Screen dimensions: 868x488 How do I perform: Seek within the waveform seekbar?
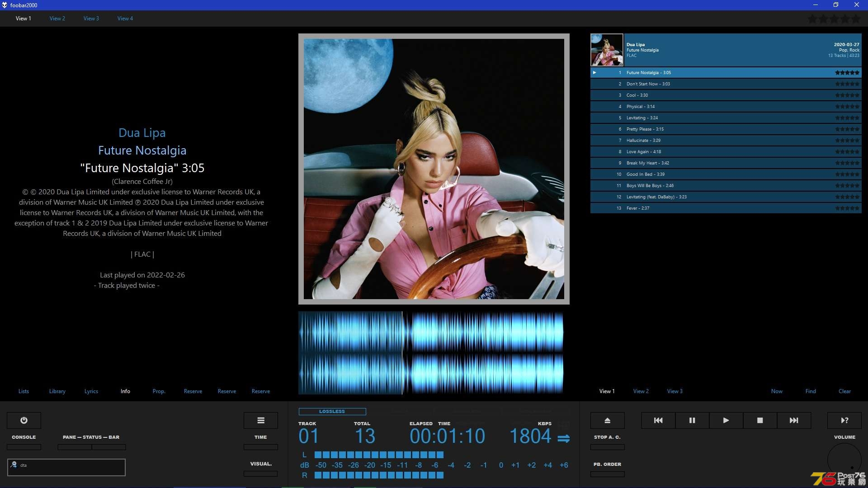point(431,353)
